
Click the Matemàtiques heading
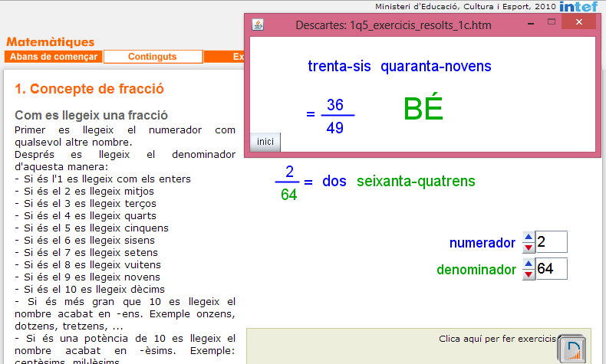[x=51, y=42]
